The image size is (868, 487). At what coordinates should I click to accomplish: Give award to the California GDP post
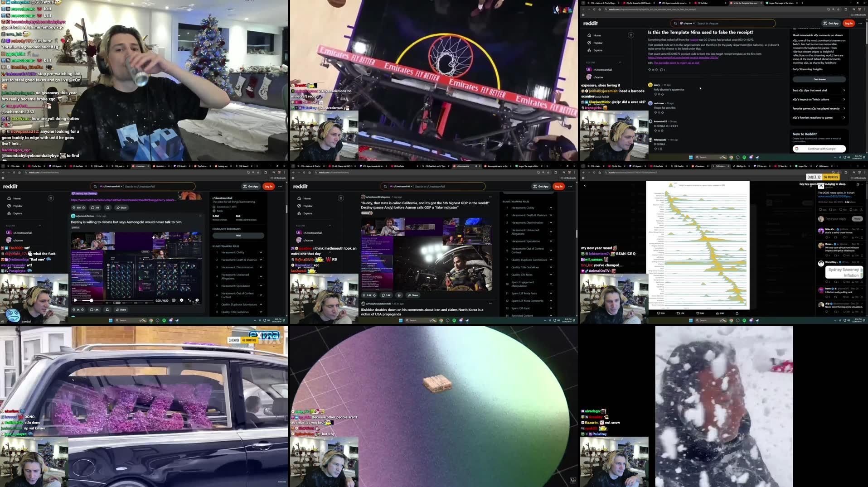pyautogui.click(x=399, y=295)
